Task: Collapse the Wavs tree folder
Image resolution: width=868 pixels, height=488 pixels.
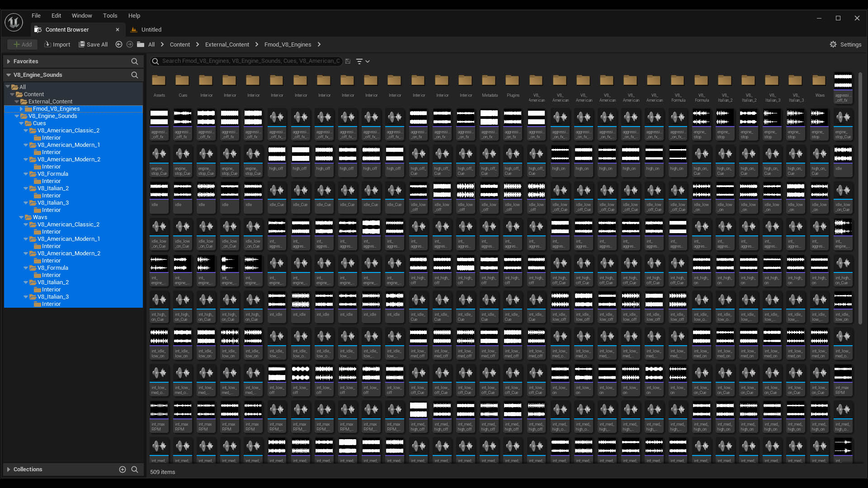Action: point(21,217)
